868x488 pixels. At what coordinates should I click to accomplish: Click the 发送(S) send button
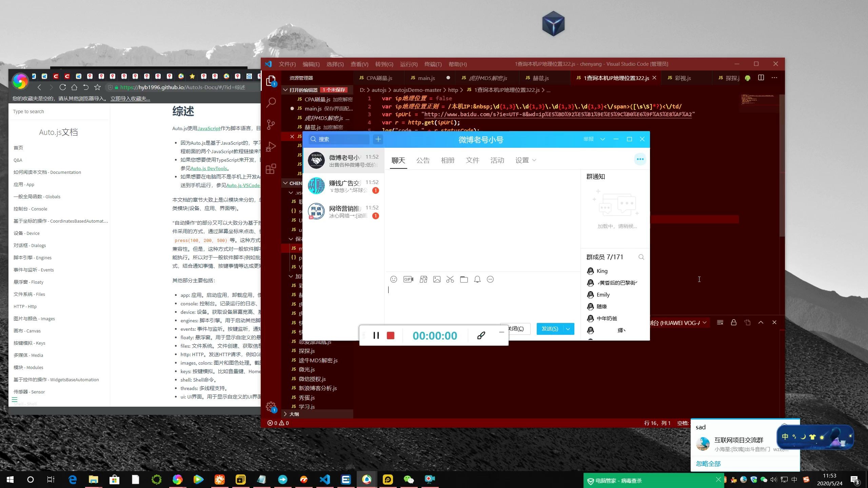tap(549, 329)
